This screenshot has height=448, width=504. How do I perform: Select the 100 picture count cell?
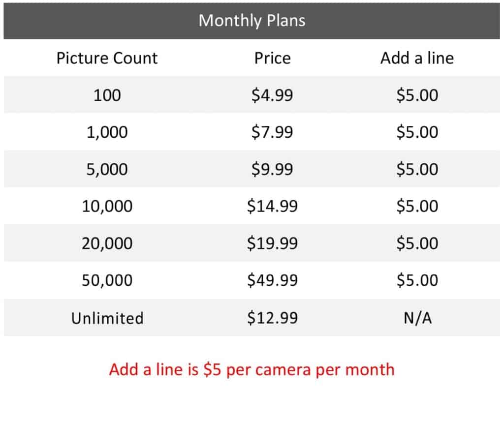click(x=107, y=95)
